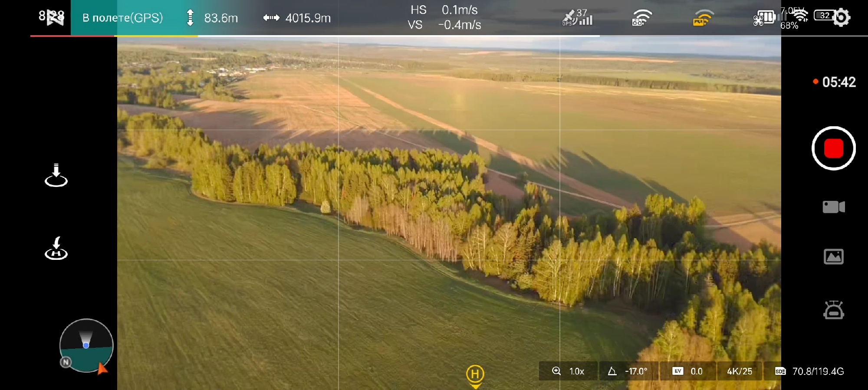
Task: Open the EV 0.0 exposure setting
Action: coord(687,371)
